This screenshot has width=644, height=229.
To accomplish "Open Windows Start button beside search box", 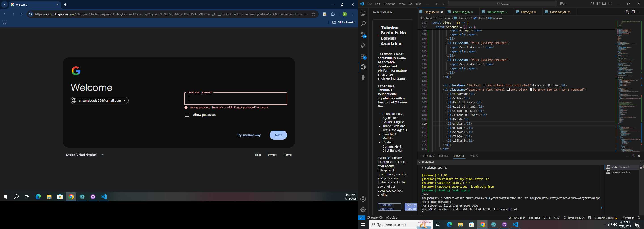I will click(363, 225).
